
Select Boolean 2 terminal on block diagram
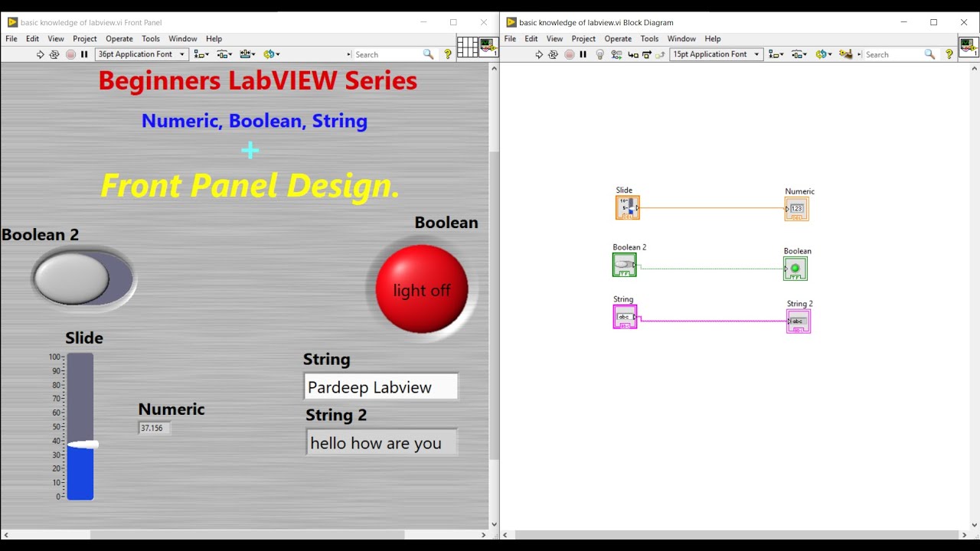click(625, 265)
